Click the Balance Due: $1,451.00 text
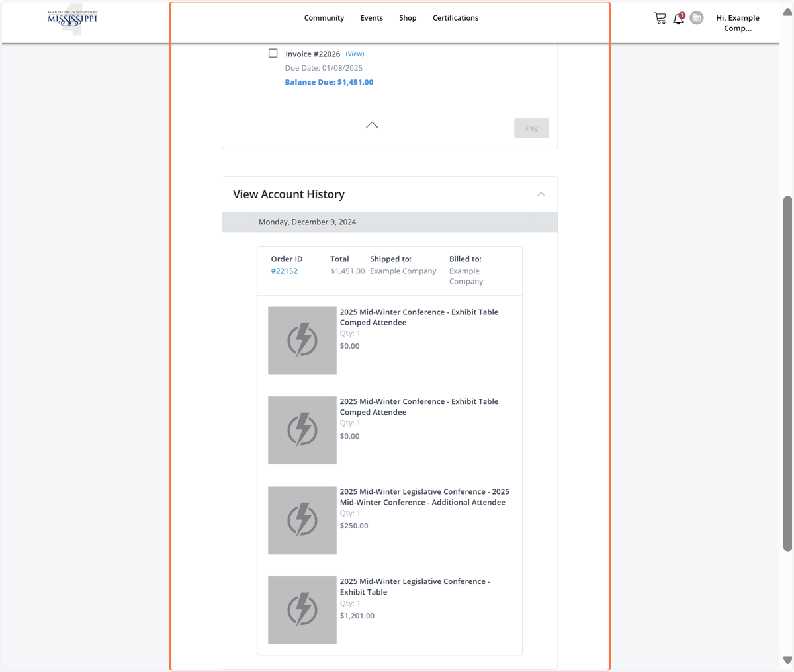794x672 pixels. tap(329, 82)
